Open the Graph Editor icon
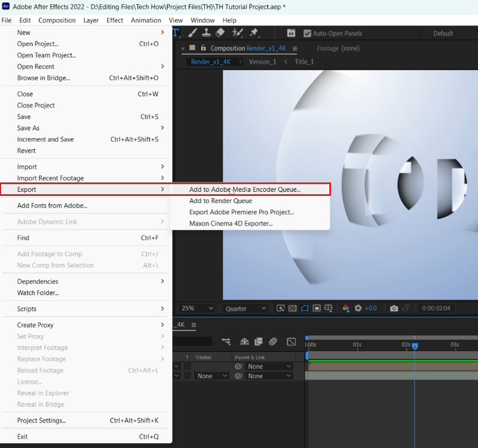 pos(292,342)
